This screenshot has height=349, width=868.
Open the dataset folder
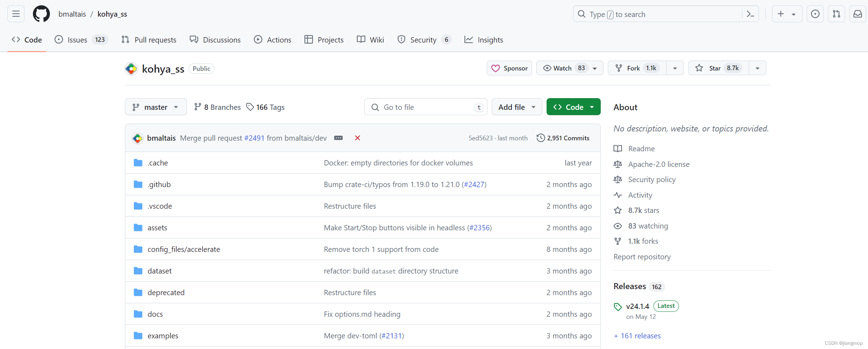(x=159, y=271)
